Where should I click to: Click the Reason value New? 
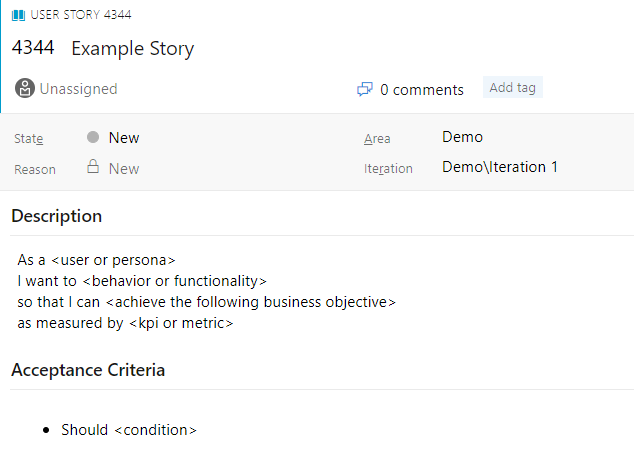(x=124, y=168)
